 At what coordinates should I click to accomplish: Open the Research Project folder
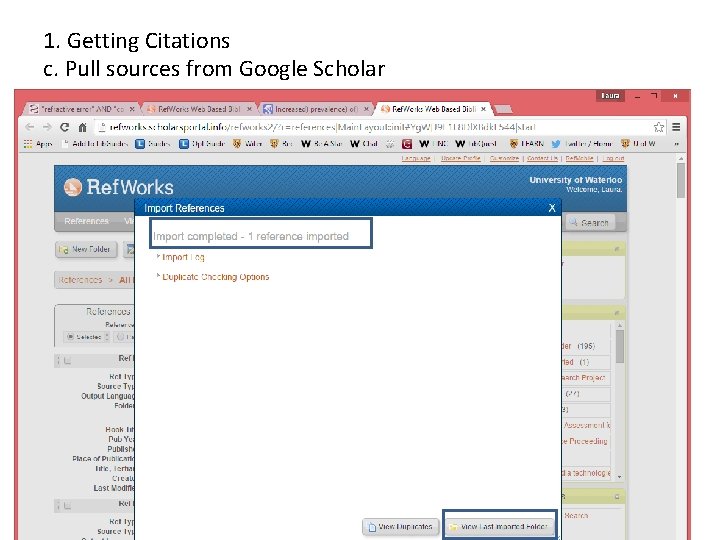[584, 378]
